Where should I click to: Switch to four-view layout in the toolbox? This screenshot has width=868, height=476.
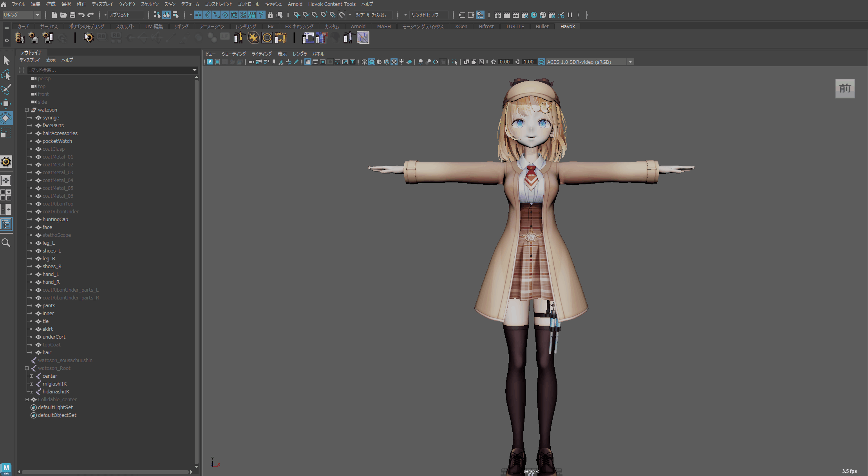pos(6,195)
